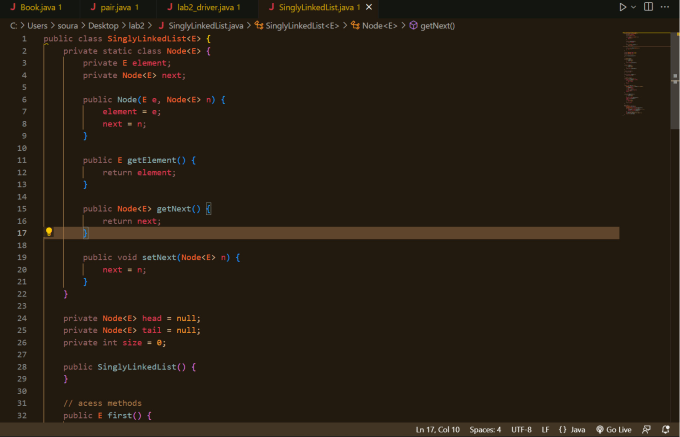Change indentation via Spaces: 4

[485, 430]
